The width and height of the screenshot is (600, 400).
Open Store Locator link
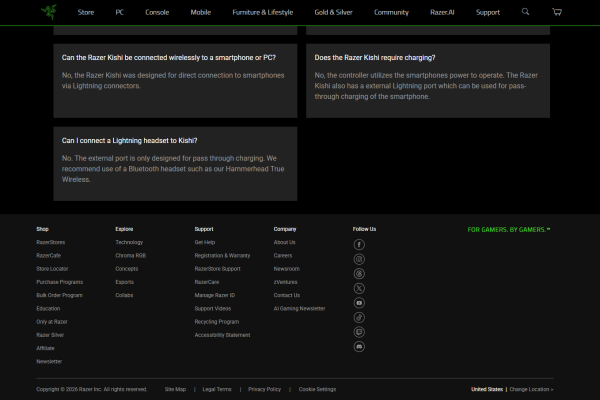click(52, 269)
